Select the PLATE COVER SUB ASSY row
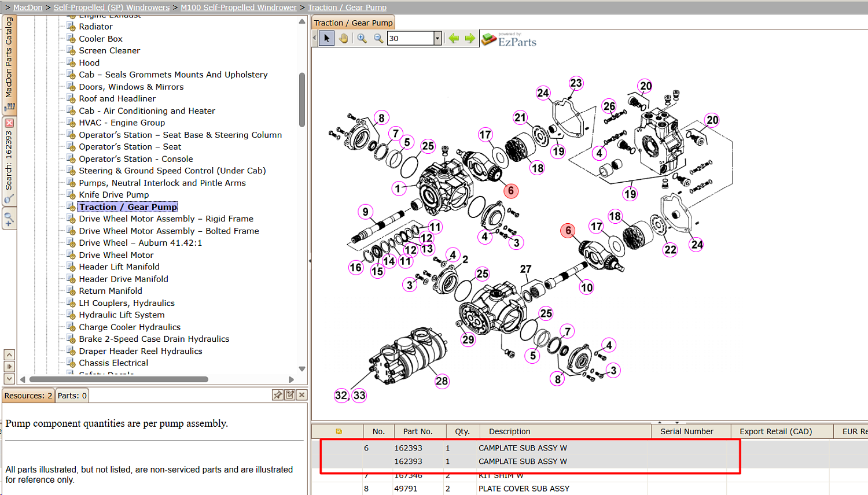 [590, 489]
